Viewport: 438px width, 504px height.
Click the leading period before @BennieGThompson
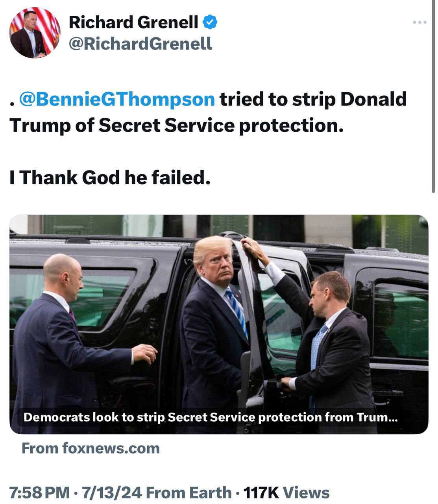[12, 104]
